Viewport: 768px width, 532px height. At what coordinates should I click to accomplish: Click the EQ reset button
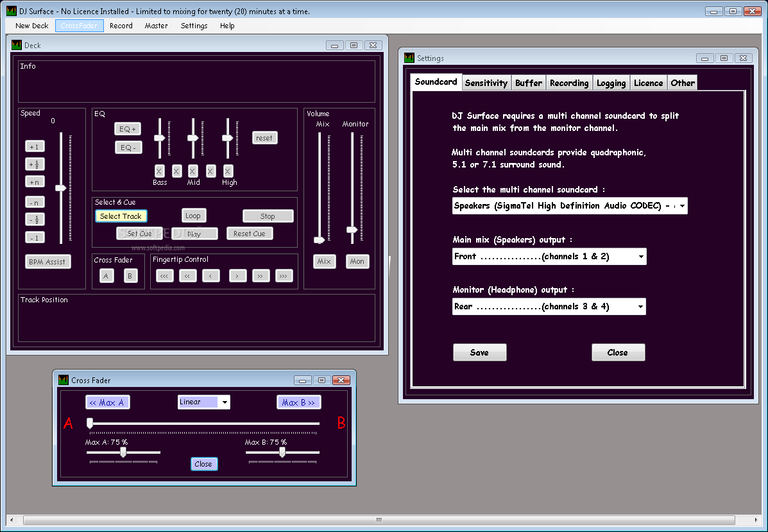(264, 138)
